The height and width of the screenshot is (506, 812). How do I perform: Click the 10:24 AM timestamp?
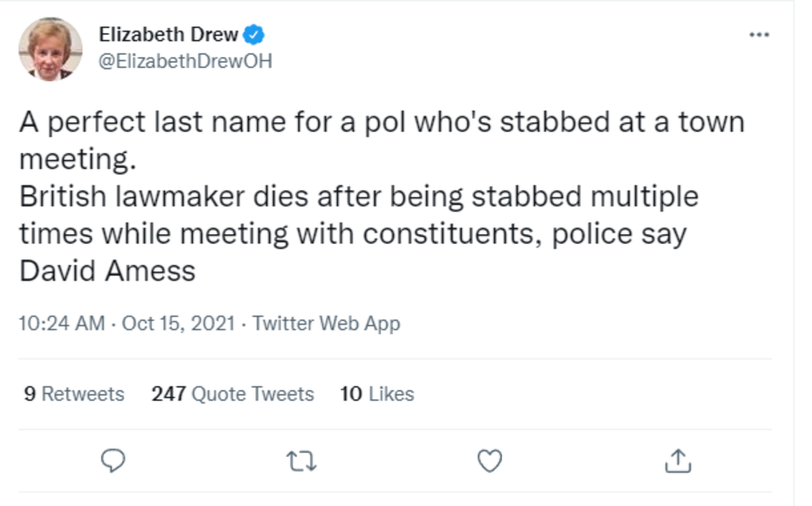[61, 323]
